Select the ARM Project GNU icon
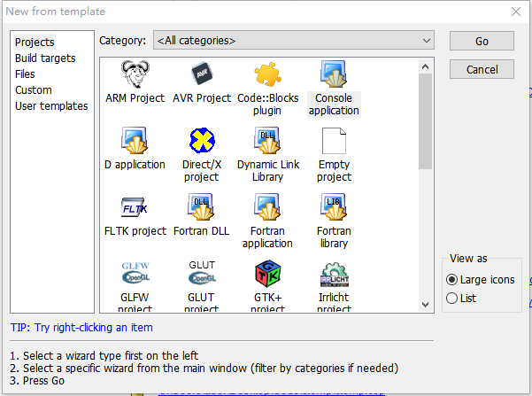 [135, 74]
